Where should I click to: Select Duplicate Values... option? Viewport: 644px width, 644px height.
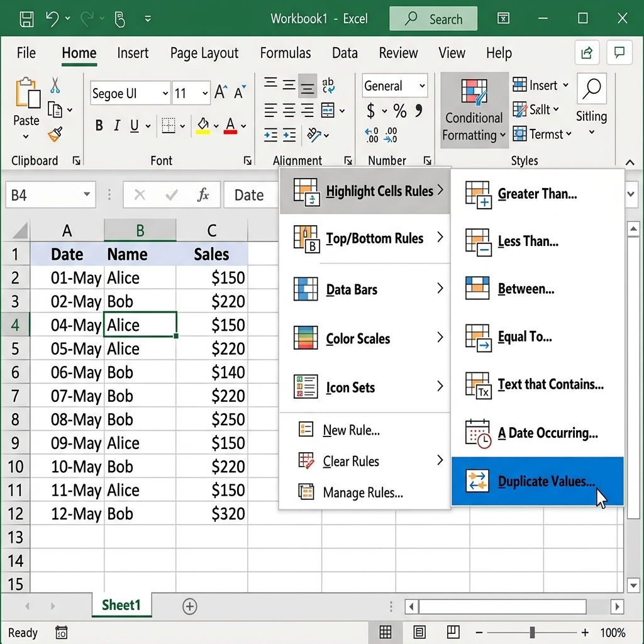(x=538, y=481)
